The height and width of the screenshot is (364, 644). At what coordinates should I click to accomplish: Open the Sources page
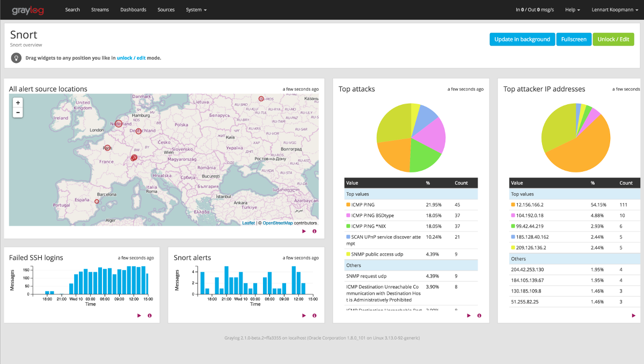pyautogui.click(x=166, y=10)
